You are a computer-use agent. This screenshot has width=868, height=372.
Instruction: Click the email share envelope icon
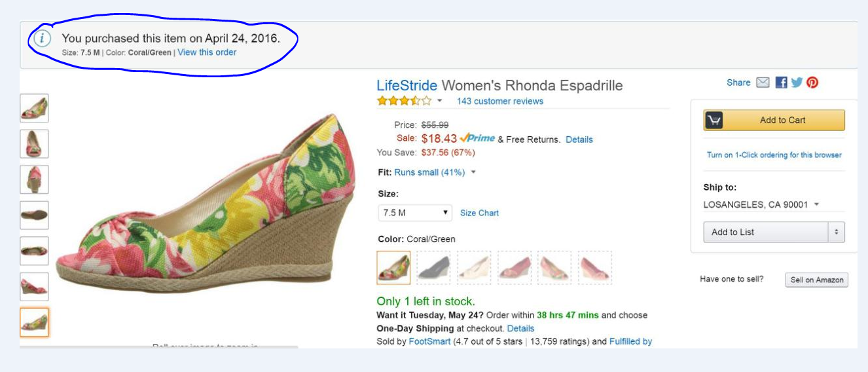[763, 83]
